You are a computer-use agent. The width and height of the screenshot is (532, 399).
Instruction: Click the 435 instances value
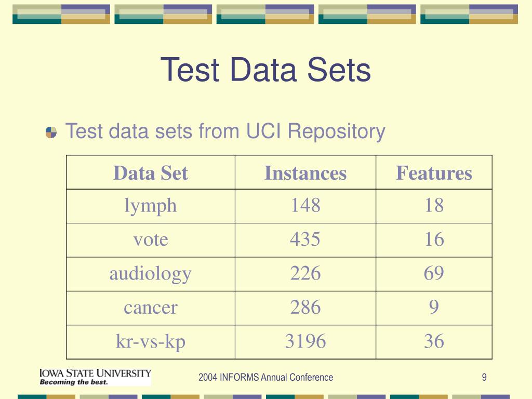click(x=305, y=239)
